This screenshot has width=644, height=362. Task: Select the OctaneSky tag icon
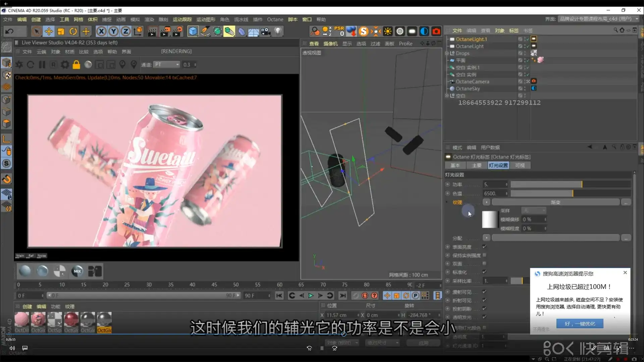(x=534, y=88)
